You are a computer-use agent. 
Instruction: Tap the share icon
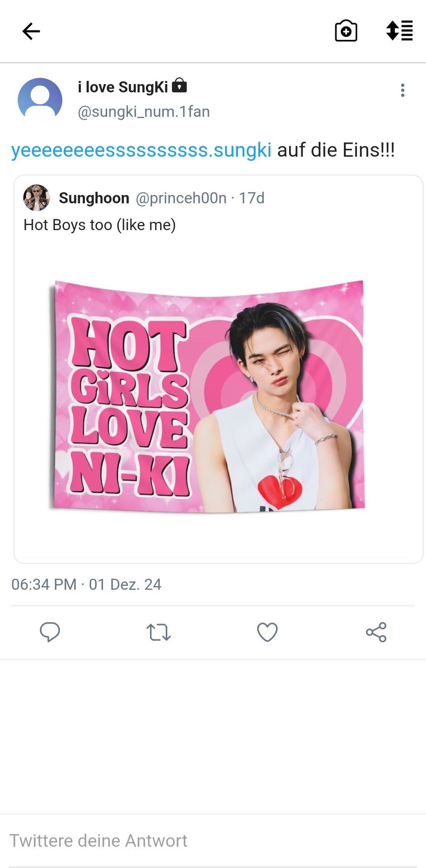click(x=376, y=632)
